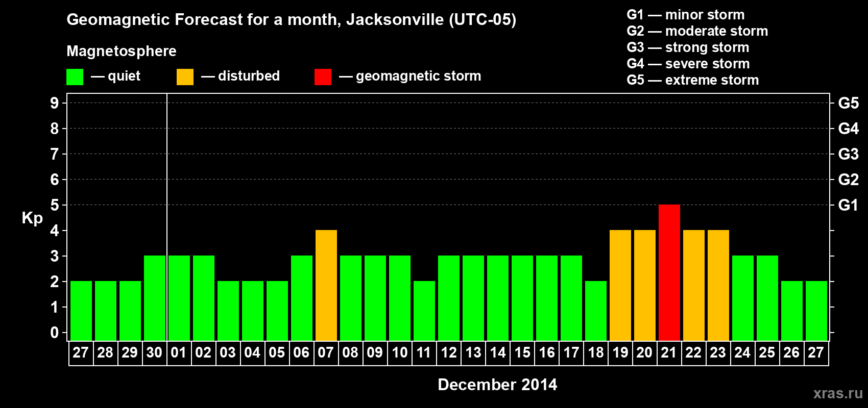Click the 'G1 — minor storm' legend line
This screenshot has width=868, height=408.
(685, 15)
